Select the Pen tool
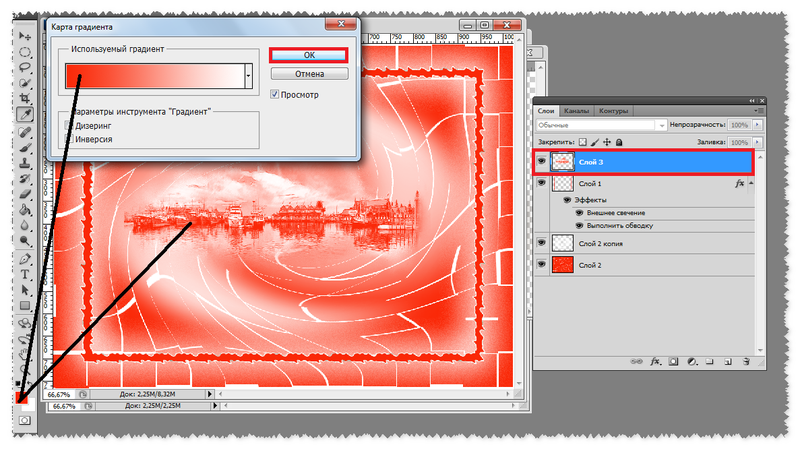This screenshot has width=800, height=449. click(x=24, y=259)
